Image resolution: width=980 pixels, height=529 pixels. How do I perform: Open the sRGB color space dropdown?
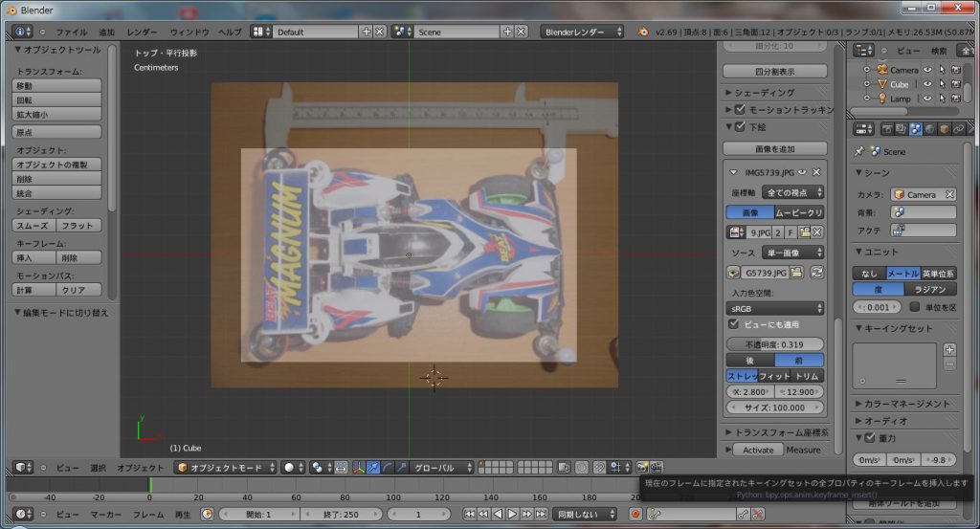click(x=775, y=309)
